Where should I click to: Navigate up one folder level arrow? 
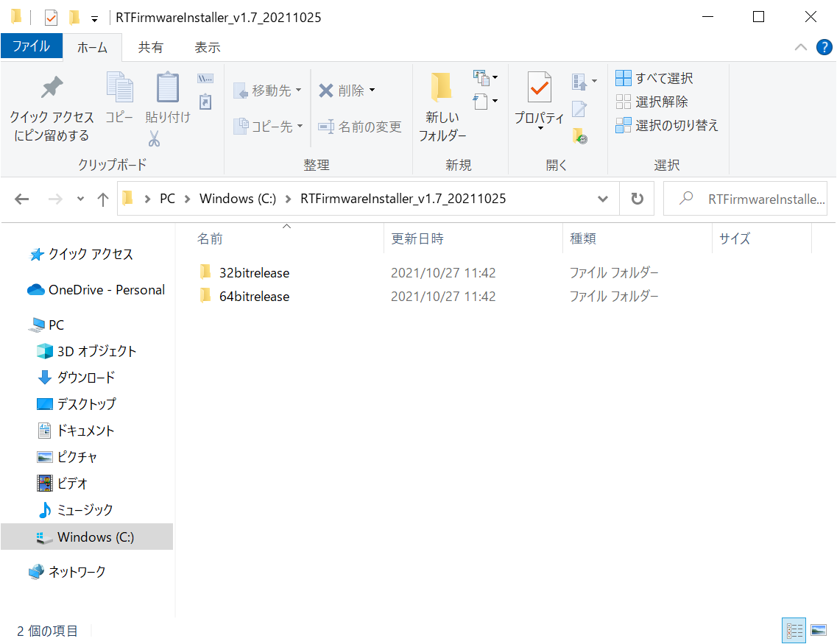103,199
